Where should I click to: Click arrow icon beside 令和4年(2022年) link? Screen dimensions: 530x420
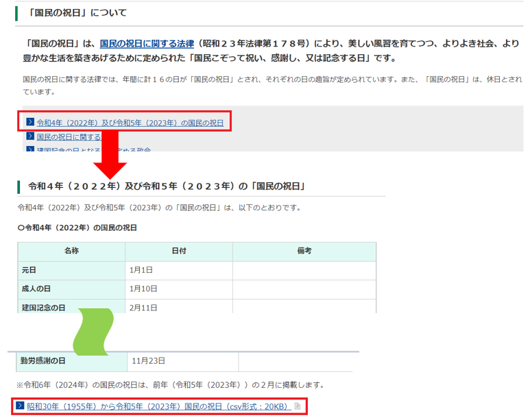[30, 122]
